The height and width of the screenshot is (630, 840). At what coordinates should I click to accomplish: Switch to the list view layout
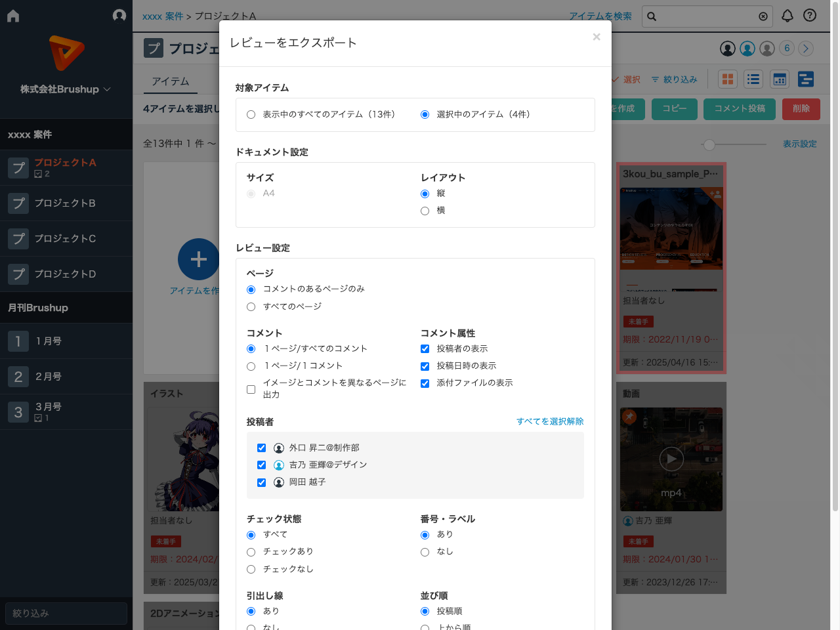(753, 79)
